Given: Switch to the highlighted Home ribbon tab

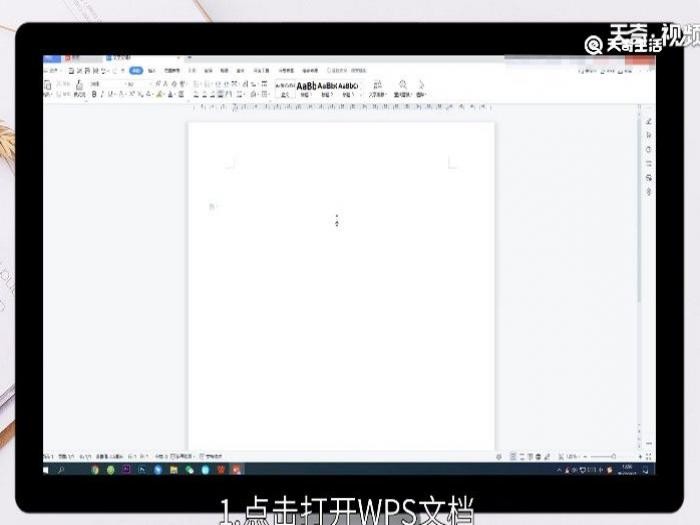Looking at the screenshot, I should pos(136,71).
